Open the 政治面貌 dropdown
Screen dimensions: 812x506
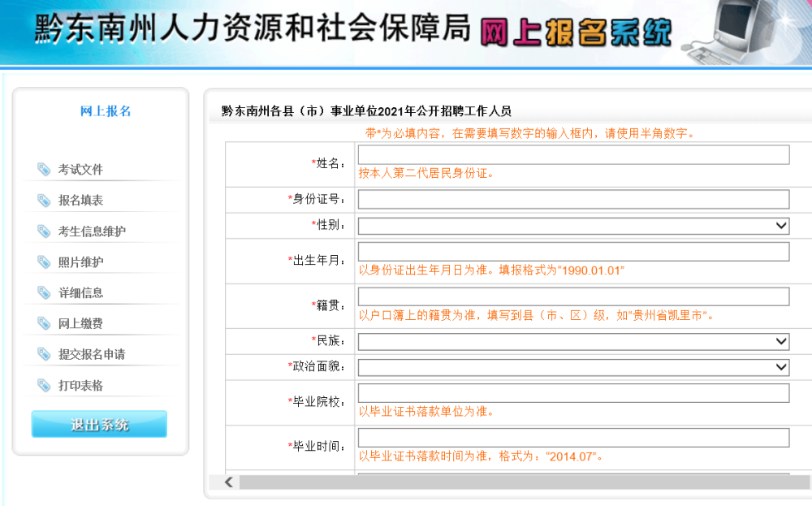(x=573, y=367)
